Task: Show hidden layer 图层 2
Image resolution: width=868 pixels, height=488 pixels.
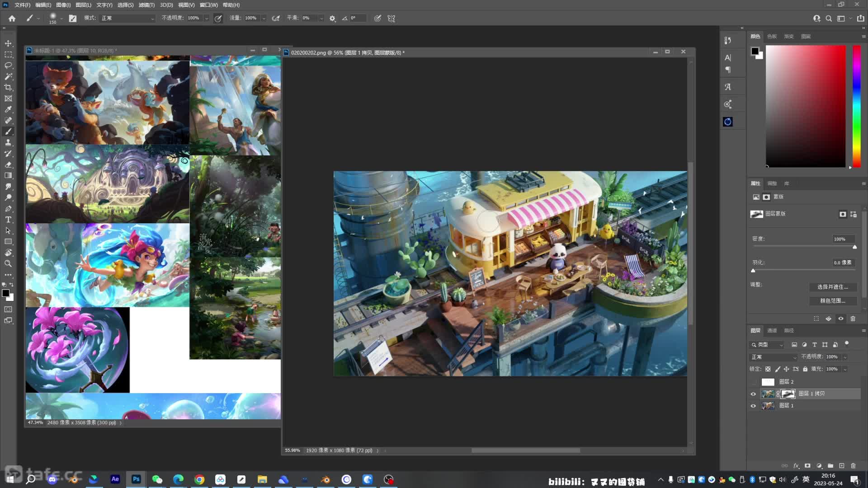Action: point(753,382)
